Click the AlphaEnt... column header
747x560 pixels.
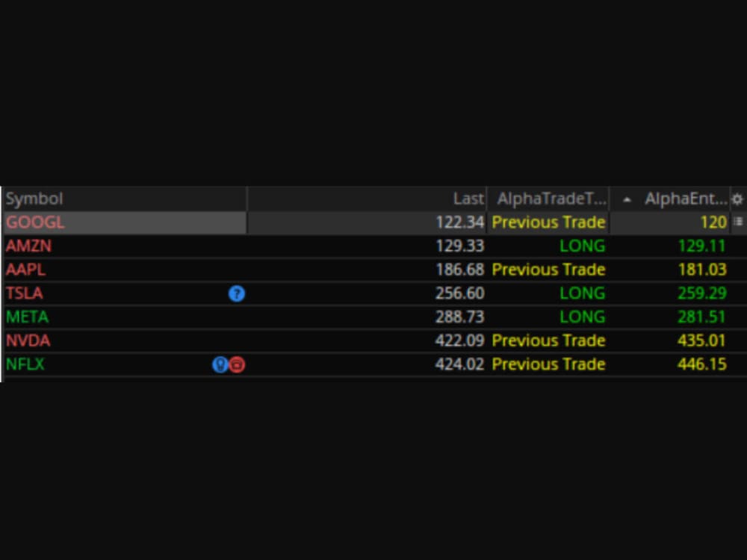[686, 199]
